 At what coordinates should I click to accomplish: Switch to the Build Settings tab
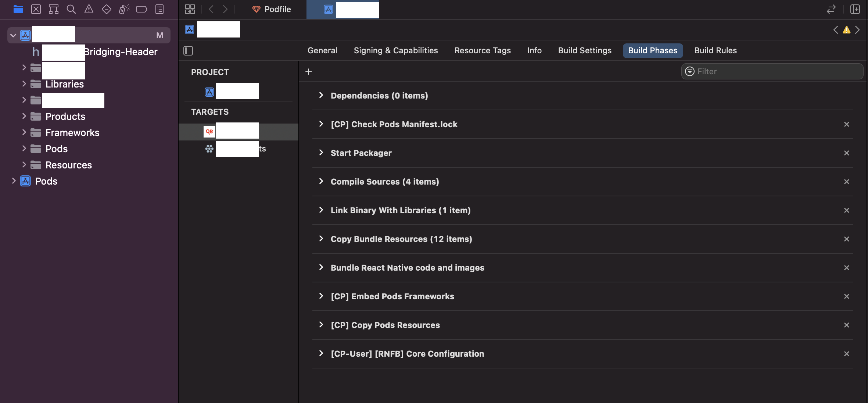585,50
